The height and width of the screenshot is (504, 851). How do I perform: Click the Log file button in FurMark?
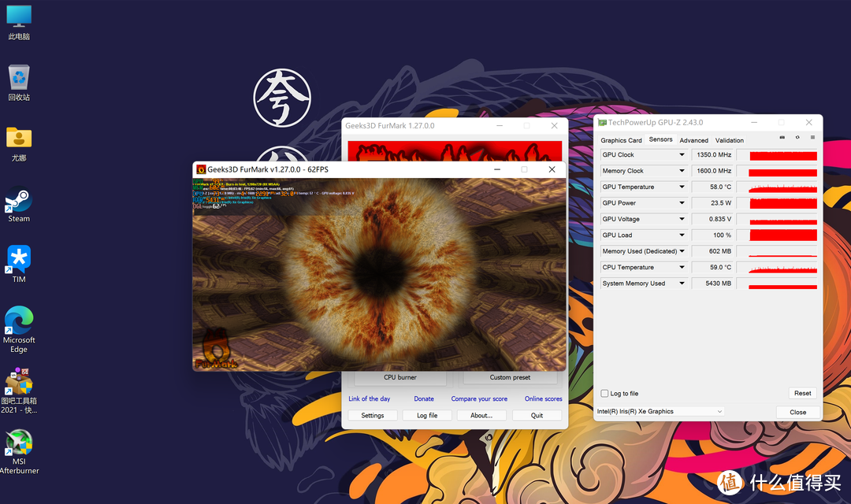pos(427,415)
